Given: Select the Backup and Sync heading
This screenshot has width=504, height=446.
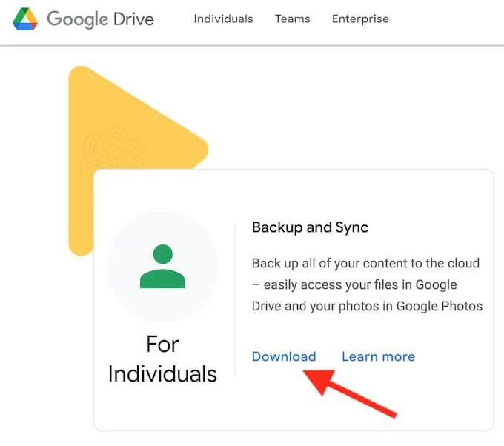Looking at the screenshot, I should [x=310, y=227].
